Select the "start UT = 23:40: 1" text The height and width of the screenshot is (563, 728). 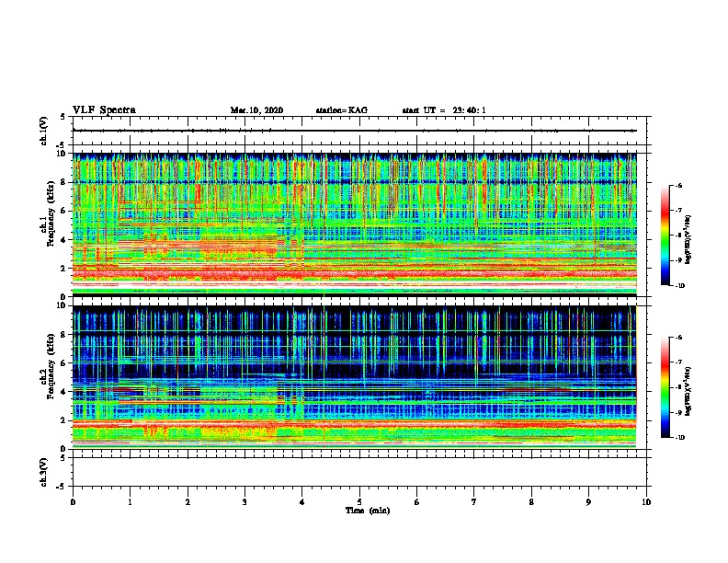pyautogui.click(x=444, y=110)
